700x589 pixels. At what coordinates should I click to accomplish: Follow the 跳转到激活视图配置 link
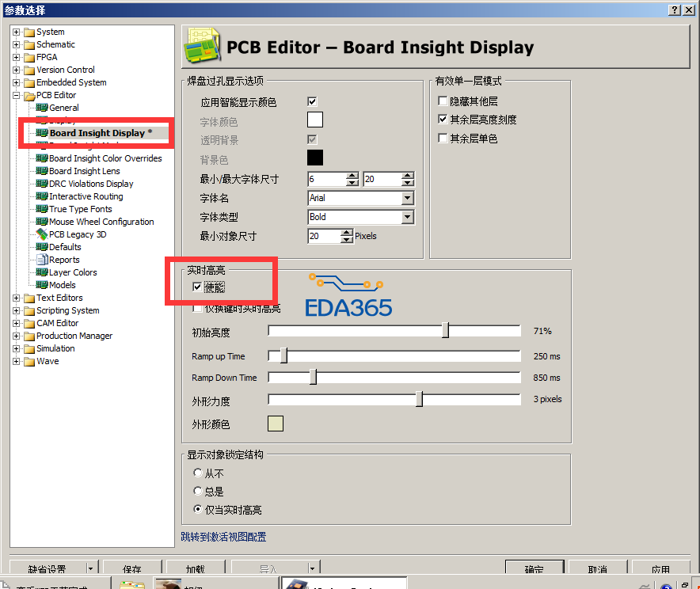pos(223,537)
